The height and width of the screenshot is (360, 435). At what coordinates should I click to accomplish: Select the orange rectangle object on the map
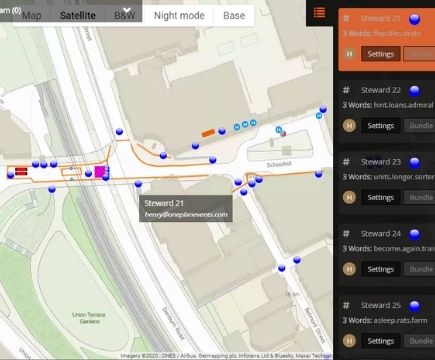point(208,133)
